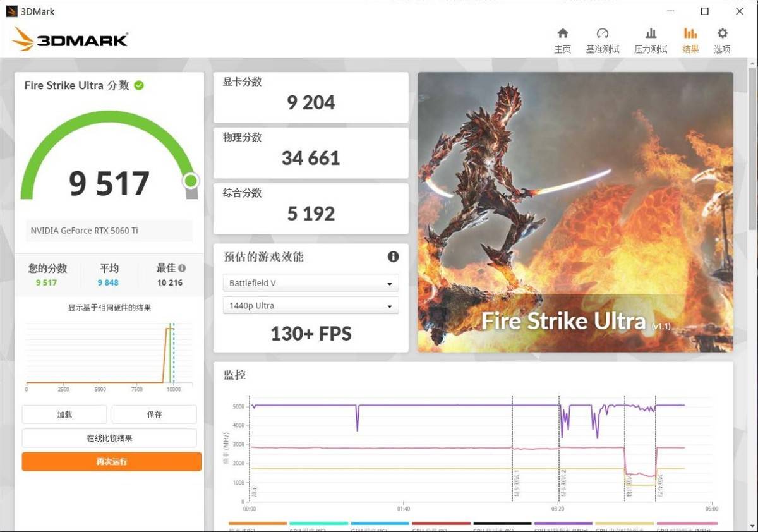Go to the 主页 home icon
The height and width of the screenshot is (532, 758).
[x=562, y=34]
